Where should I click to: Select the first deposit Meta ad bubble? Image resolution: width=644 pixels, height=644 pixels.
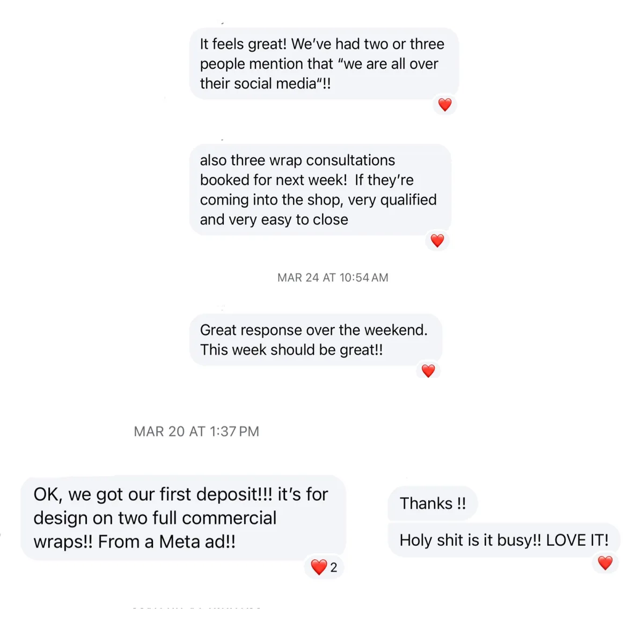pyautogui.click(x=183, y=517)
